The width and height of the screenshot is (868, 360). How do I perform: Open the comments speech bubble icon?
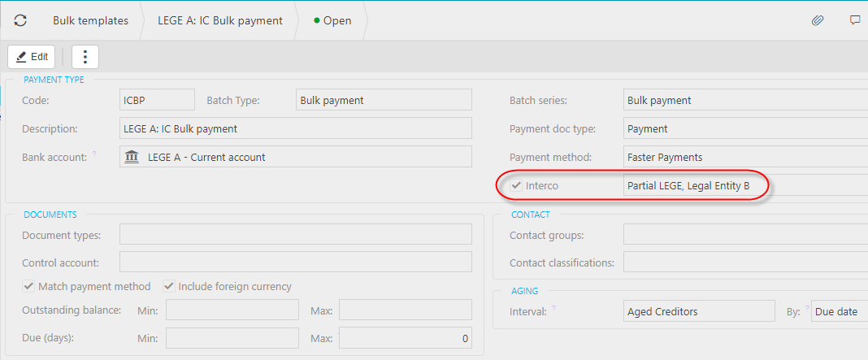855,20
